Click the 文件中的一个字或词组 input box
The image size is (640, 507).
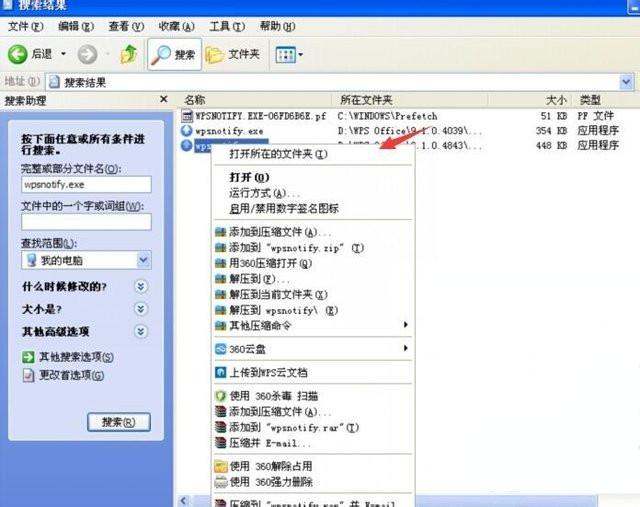pyautogui.click(x=86, y=222)
